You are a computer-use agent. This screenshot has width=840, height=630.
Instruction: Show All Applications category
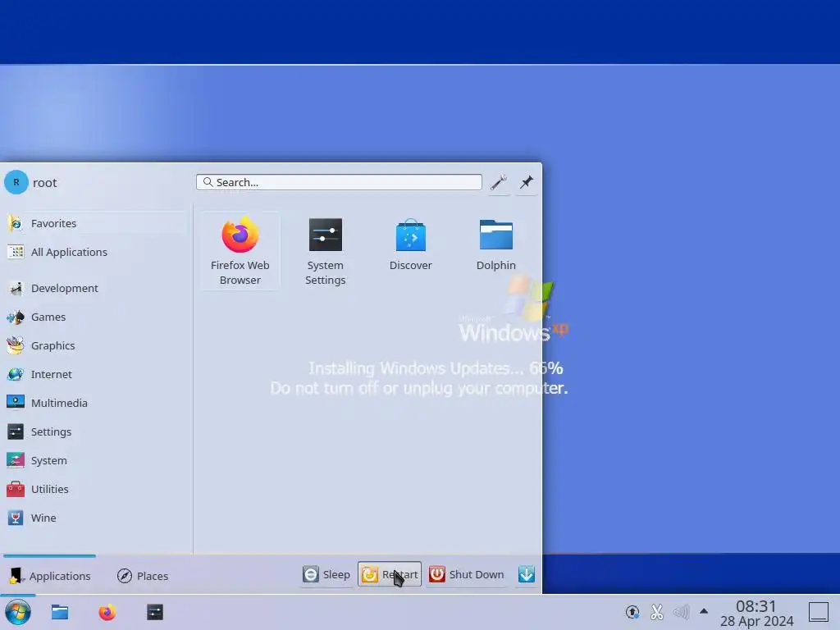click(x=95, y=252)
